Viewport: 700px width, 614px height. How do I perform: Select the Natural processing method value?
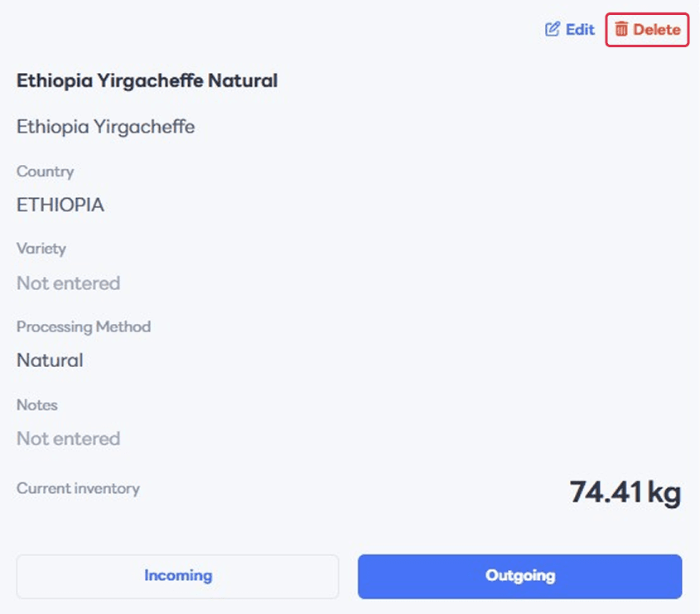(50, 360)
